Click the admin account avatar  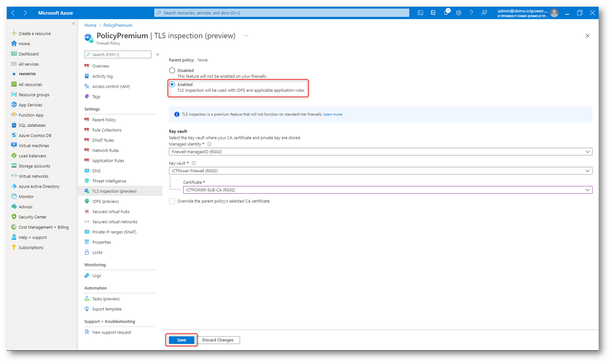click(x=554, y=13)
